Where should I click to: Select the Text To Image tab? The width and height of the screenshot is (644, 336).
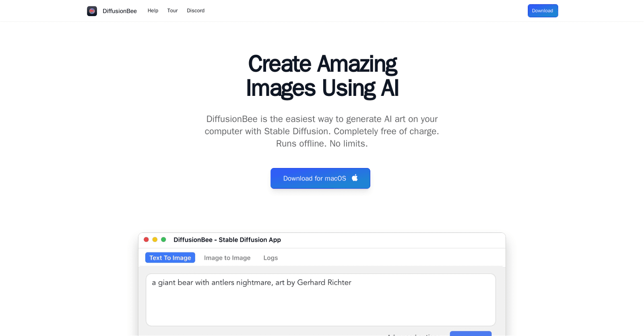(170, 258)
